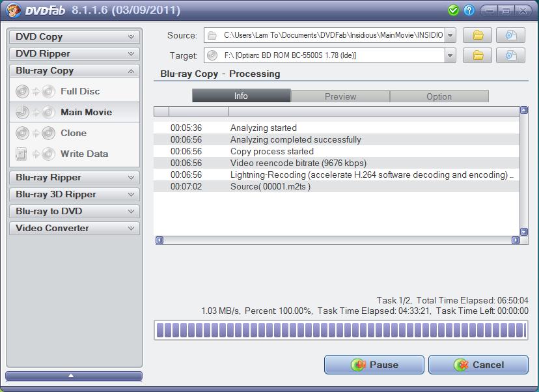
Task: Click horizontal scrollbar left arrow
Action: pyautogui.click(x=159, y=240)
